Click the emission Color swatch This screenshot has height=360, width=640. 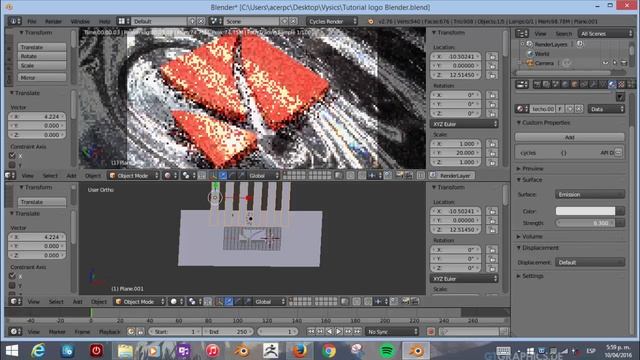click(585, 211)
